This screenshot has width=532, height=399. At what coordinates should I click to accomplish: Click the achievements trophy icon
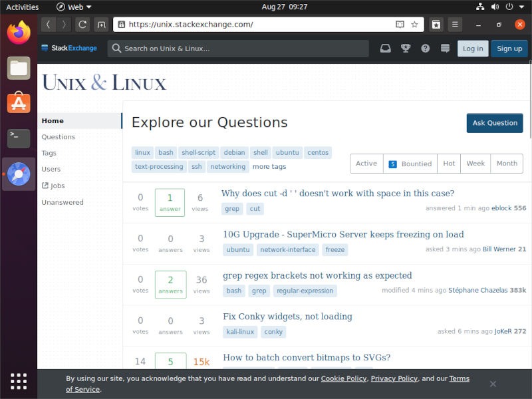coord(406,48)
